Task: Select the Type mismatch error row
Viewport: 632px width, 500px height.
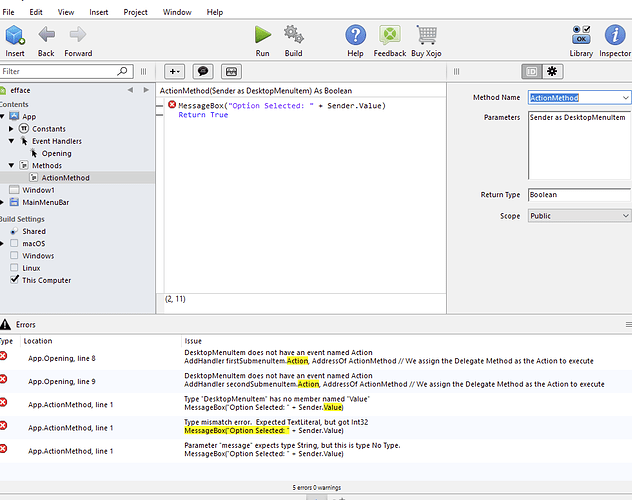Action: click(x=316, y=427)
